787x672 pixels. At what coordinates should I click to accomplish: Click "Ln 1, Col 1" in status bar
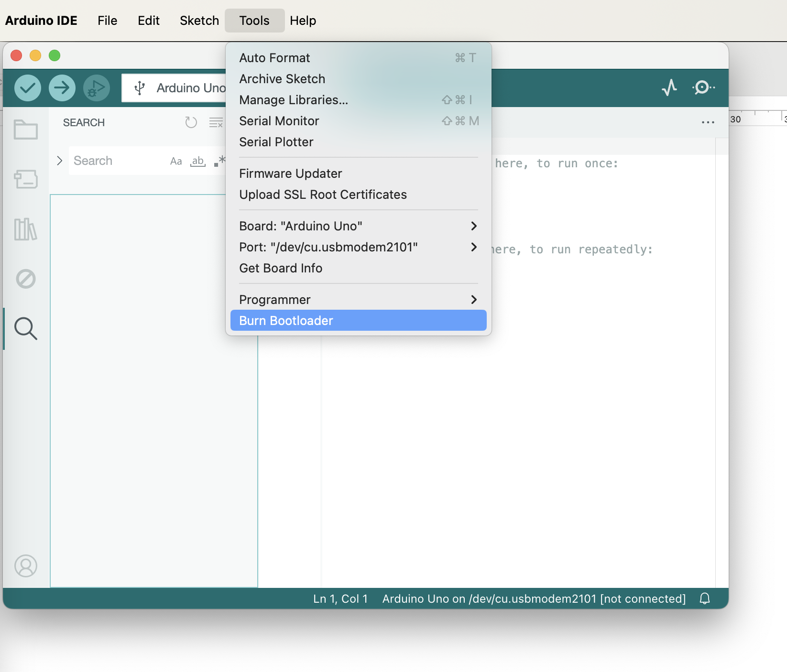tap(340, 599)
